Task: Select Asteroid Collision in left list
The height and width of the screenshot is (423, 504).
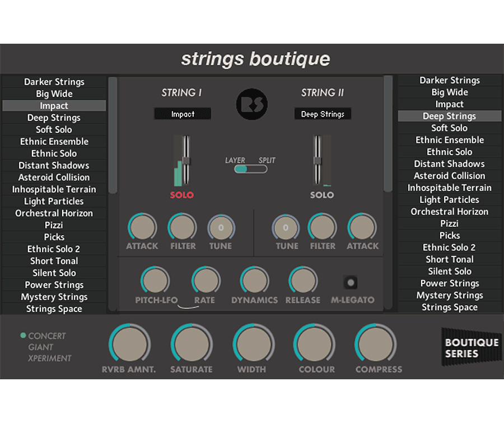Action: pos(54,177)
